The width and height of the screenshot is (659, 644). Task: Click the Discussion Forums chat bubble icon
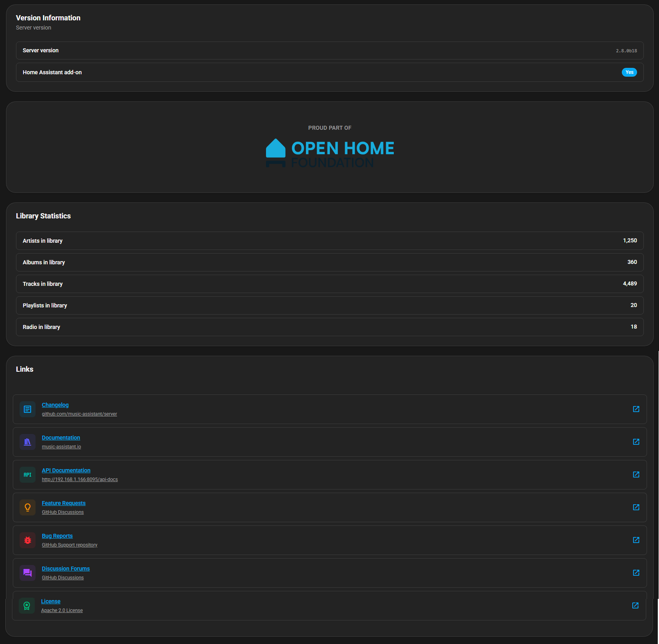click(27, 573)
